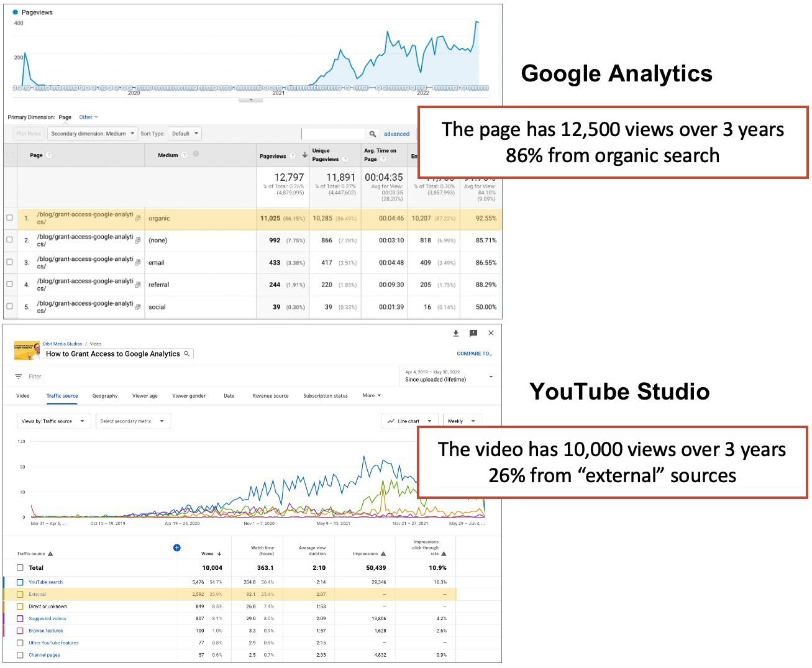Expand the Other primary dimension dropdown
Screen dimensions: 812x668
[x=88, y=117]
